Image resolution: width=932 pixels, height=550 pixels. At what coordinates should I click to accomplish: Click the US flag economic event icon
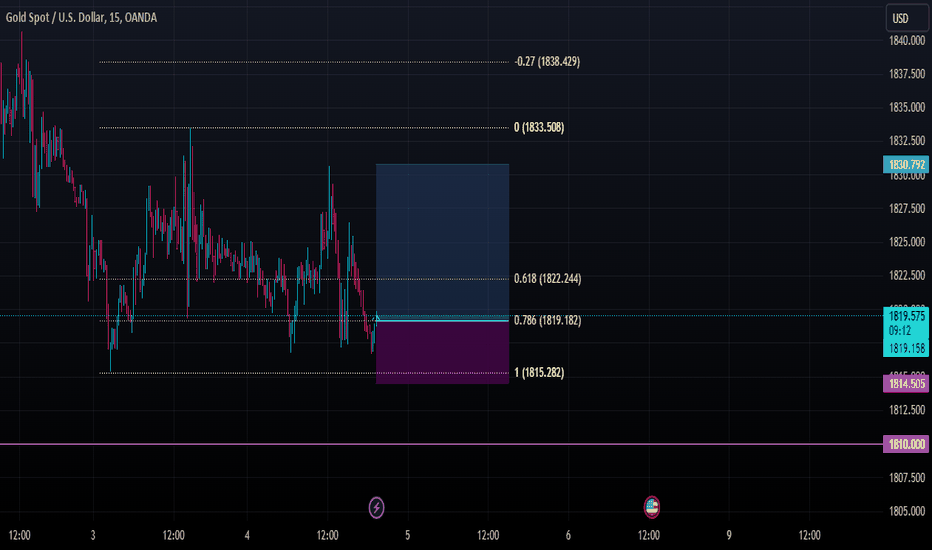point(652,507)
